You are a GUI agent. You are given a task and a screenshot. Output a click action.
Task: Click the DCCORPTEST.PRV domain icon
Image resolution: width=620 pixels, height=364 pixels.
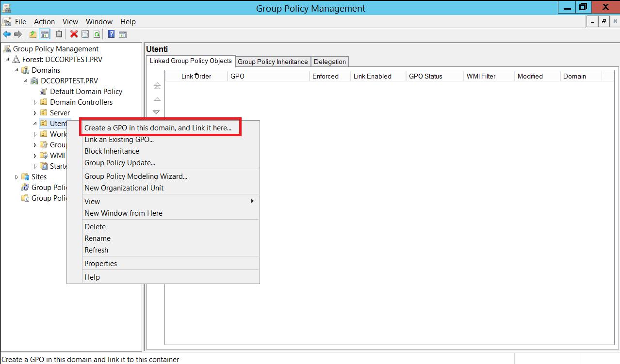click(35, 81)
